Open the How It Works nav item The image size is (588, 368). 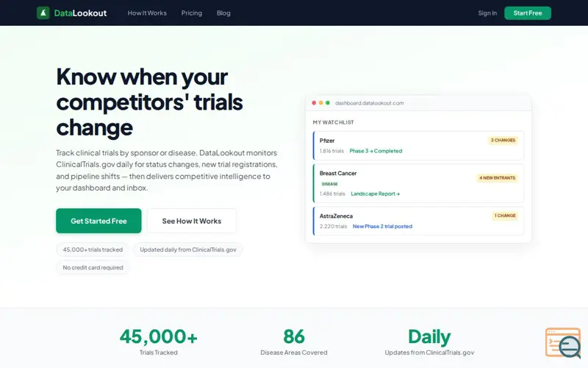coord(147,13)
